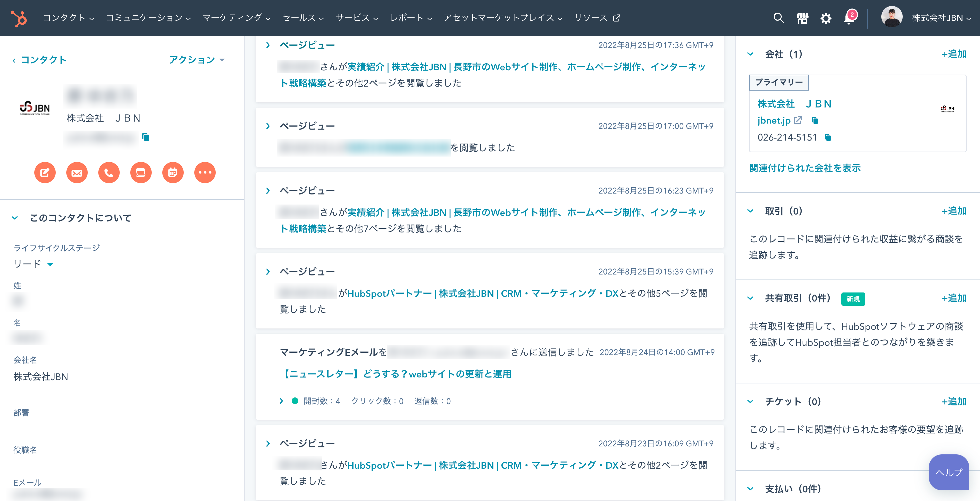Expand the email open statistics row
Screen dimensions: 980x501
[281, 401]
